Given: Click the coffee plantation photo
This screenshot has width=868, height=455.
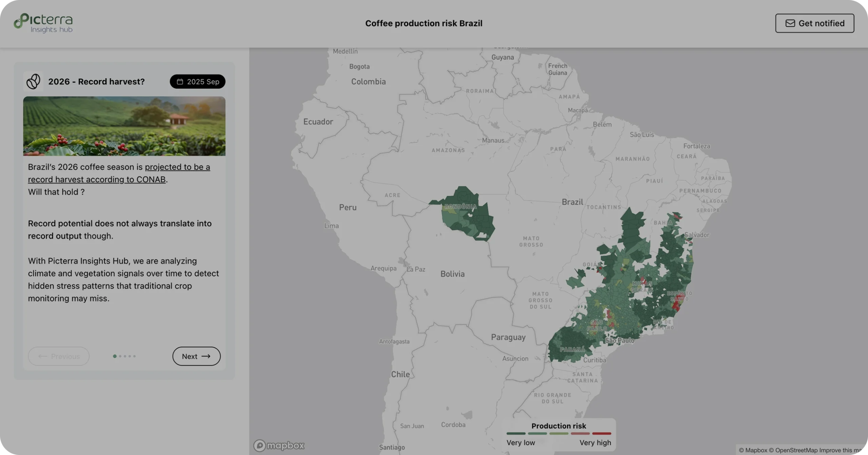Looking at the screenshot, I should (x=124, y=126).
